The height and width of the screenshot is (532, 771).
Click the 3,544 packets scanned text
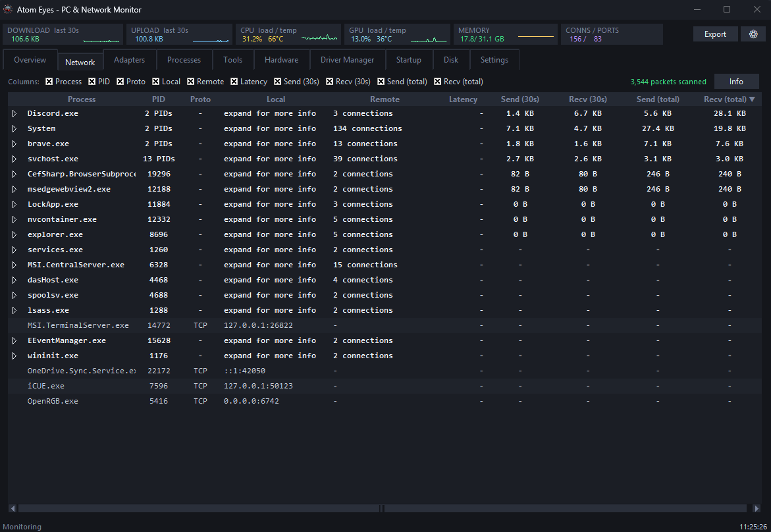[668, 82]
